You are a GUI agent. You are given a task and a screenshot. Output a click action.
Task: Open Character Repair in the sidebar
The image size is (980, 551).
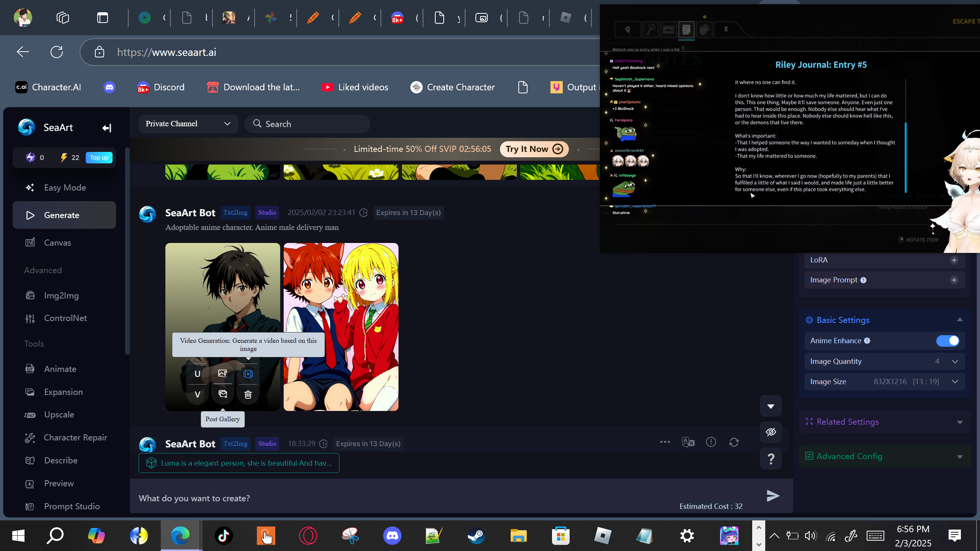[64, 437]
